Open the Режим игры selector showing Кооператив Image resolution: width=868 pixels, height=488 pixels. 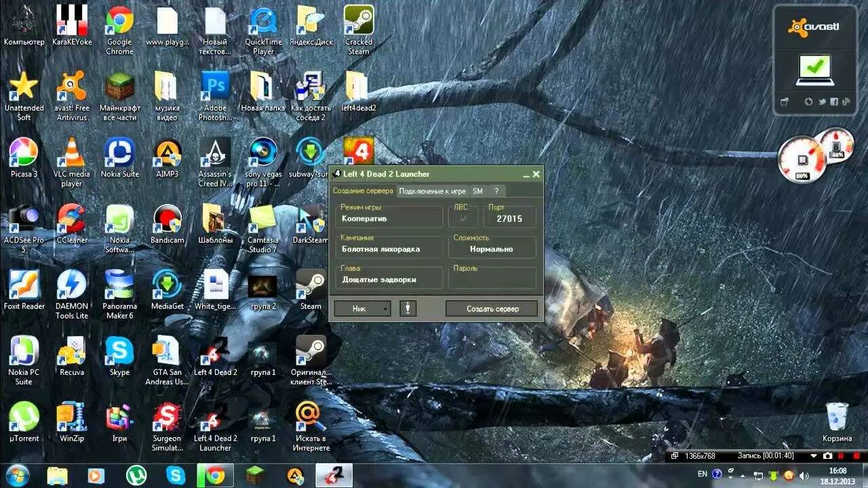(x=389, y=218)
